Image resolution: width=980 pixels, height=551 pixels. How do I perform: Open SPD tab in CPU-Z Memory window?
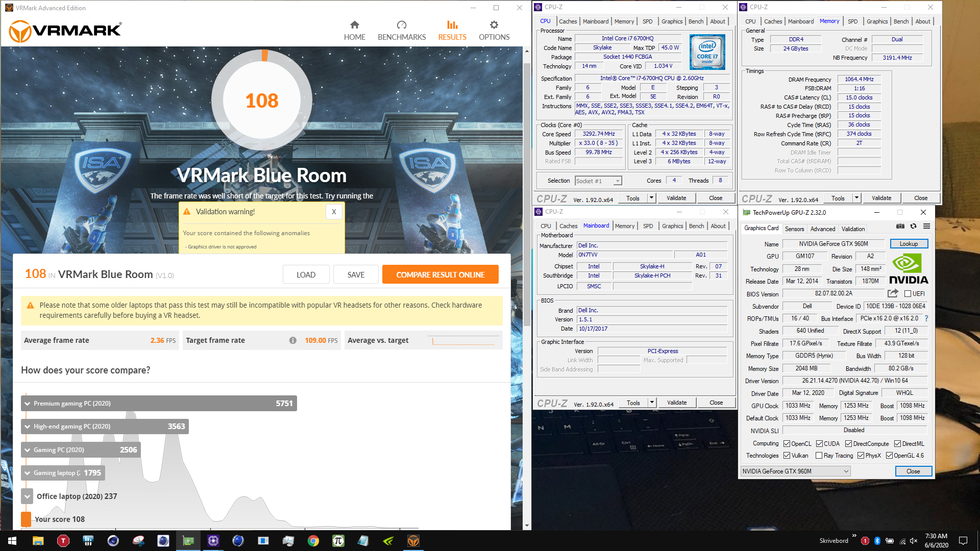(x=852, y=21)
